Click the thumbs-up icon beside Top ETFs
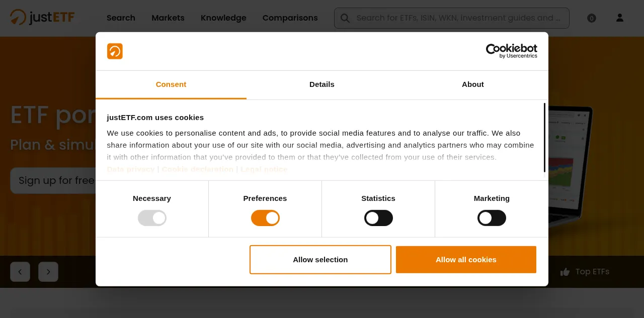Image resolution: width=644 pixels, height=318 pixels. [565, 272]
